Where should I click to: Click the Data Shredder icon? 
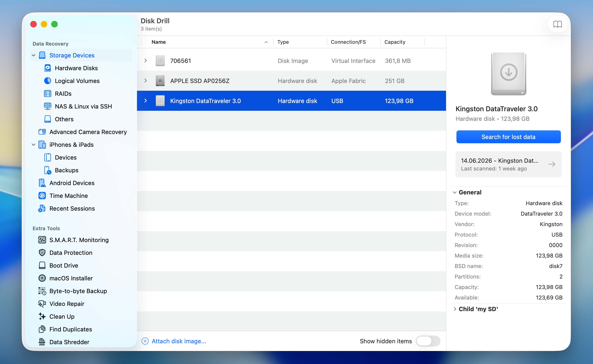(x=42, y=342)
